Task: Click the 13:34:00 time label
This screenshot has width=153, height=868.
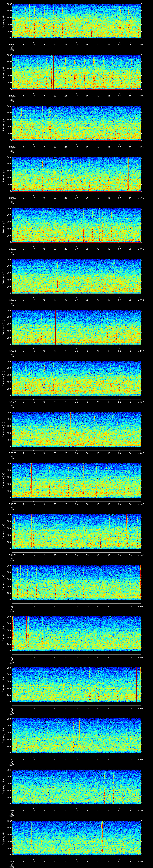Action: [x=12, y=197]
